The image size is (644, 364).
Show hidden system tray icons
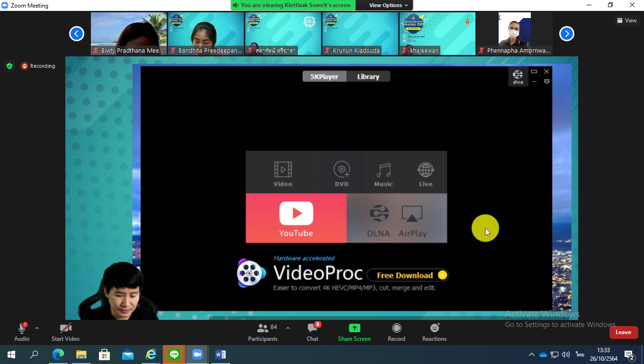point(531,355)
